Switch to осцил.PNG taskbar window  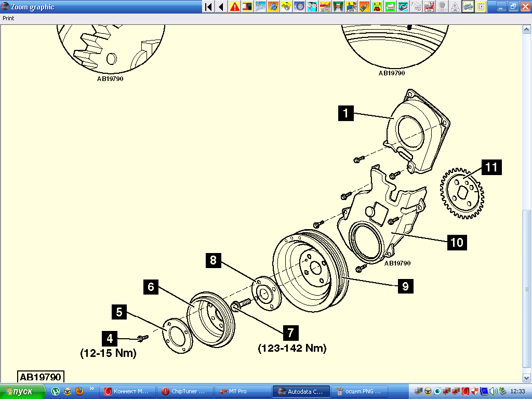[x=359, y=392]
